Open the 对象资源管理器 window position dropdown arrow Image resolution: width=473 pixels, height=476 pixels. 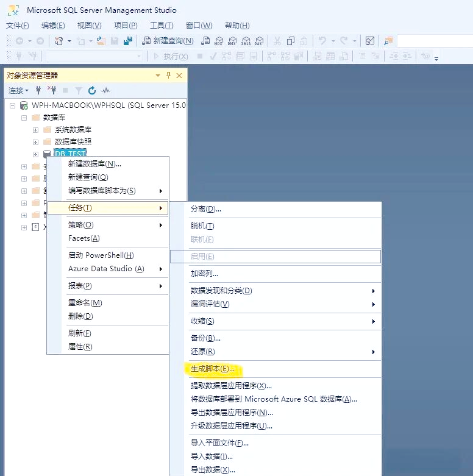coord(158,76)
